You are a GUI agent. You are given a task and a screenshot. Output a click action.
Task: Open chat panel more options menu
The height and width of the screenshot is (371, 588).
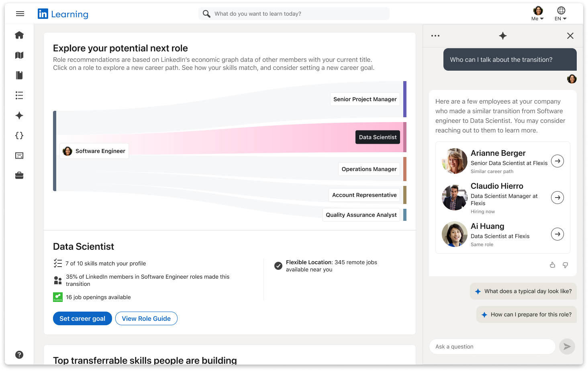tap(435, 36)
